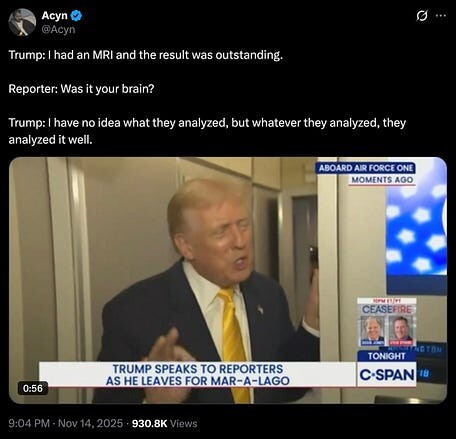This screenshot has width=456, height=439.
Task: Click the Acyn display name
Action: (x=54, y=15)
